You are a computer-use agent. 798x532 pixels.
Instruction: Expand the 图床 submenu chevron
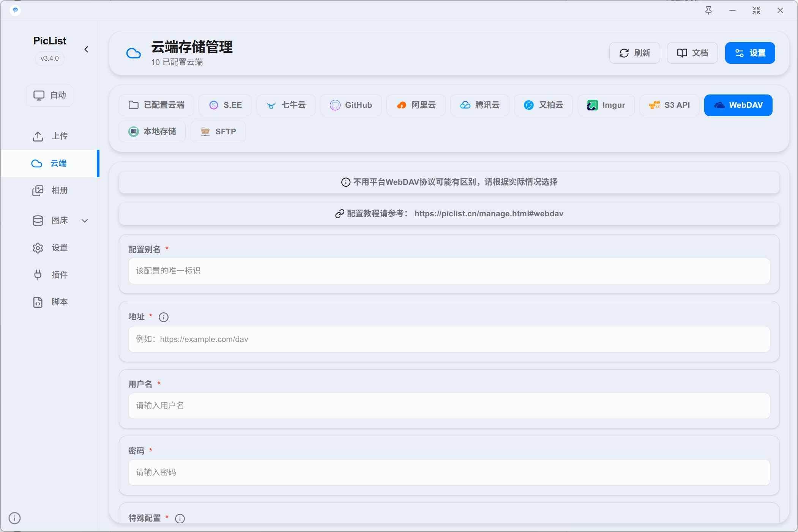point(85,220)
